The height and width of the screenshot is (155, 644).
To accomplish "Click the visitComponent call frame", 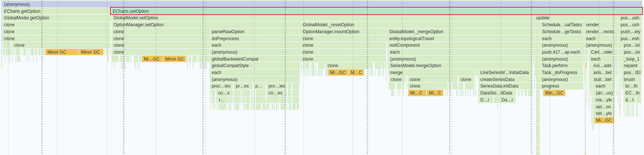I will click(459, 45).
